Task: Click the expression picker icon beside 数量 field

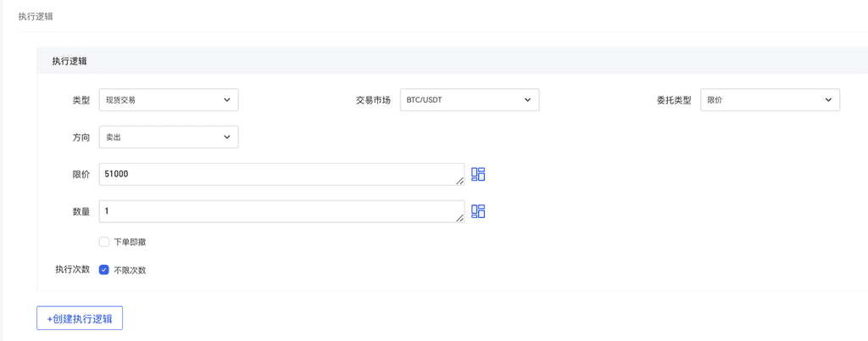Action: pyautogui.click(x=478, y=211)
